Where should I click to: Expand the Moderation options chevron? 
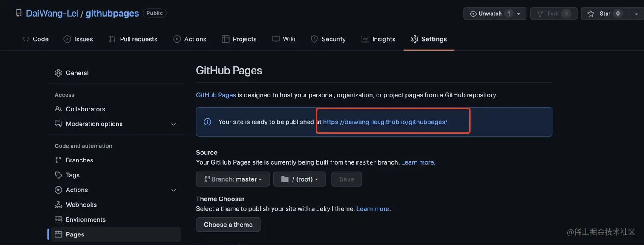point(173,124)
